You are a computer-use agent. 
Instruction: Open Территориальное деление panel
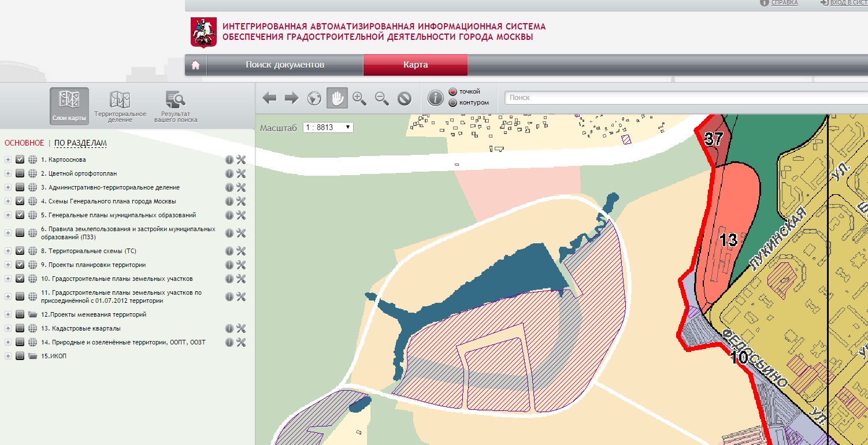120,106
